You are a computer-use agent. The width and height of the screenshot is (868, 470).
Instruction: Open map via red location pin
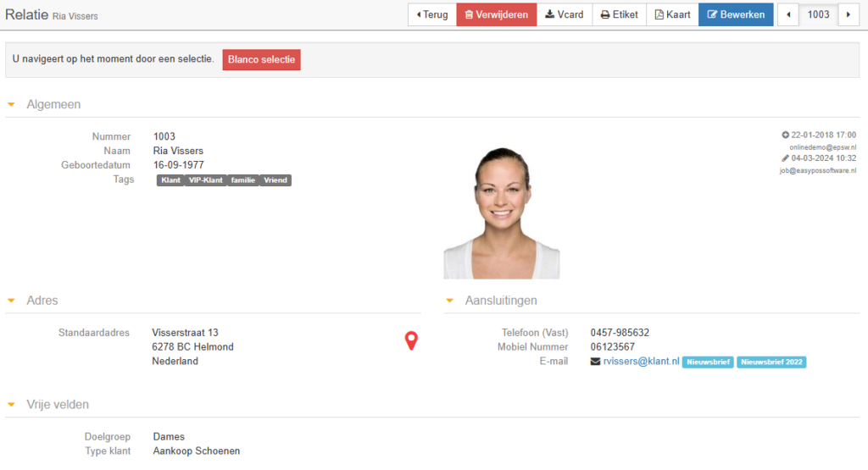411,340
